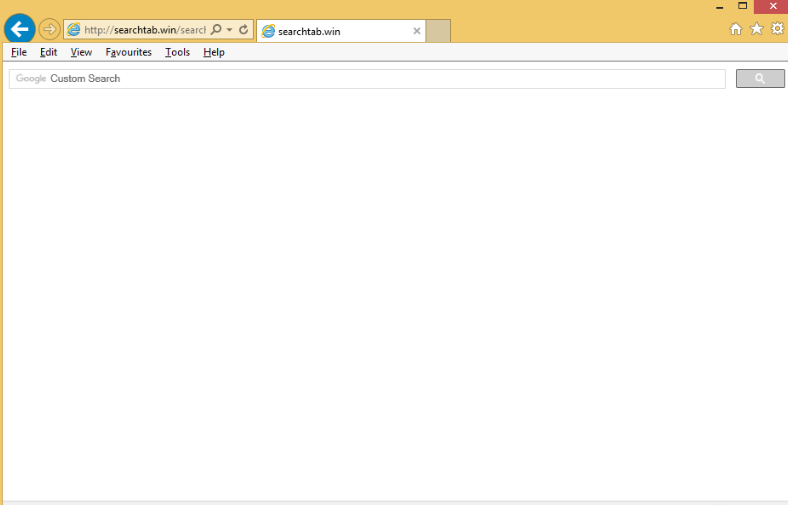The height and width of the screenshot is (508, 788).
Task: Open the Favourites menu
Action: [x=128, y=52]
